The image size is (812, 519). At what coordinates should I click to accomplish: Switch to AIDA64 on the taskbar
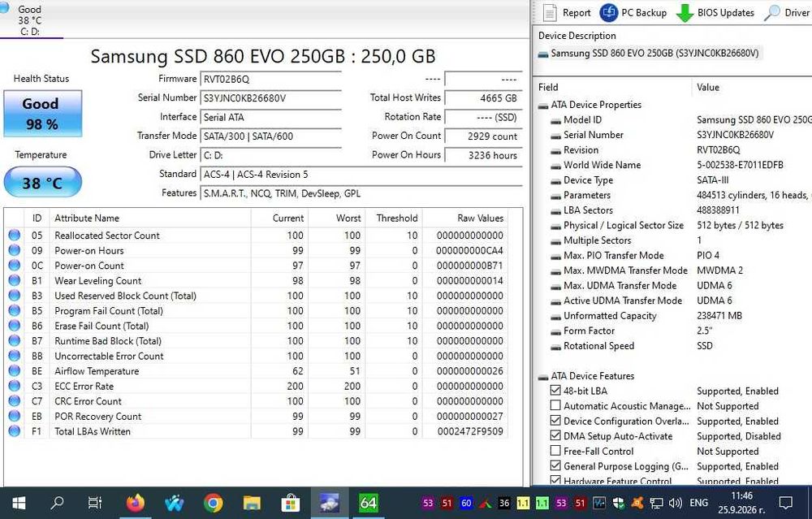(x=368, y=503)
